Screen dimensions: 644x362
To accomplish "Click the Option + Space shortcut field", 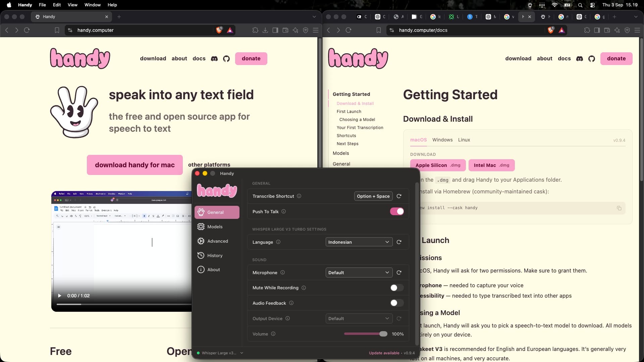I will [373, 196].
